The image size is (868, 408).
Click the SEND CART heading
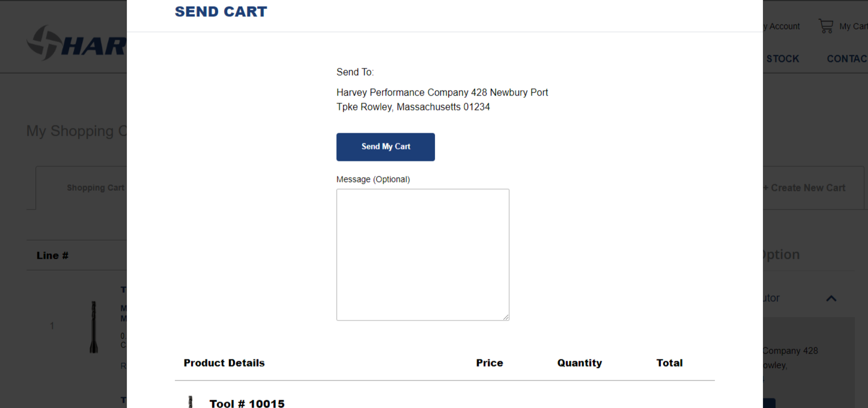(x=220, y=11)
